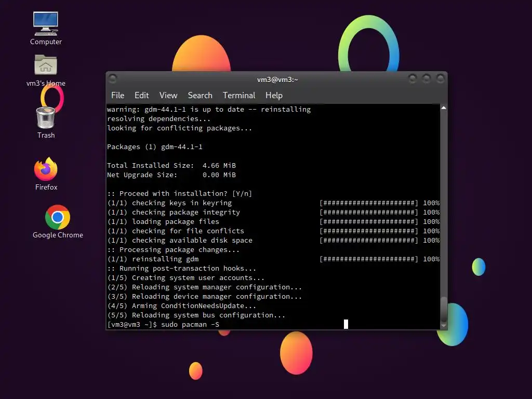532x399 pixels.
Task: Open the Terminal menu
Action: pos(239,96)
